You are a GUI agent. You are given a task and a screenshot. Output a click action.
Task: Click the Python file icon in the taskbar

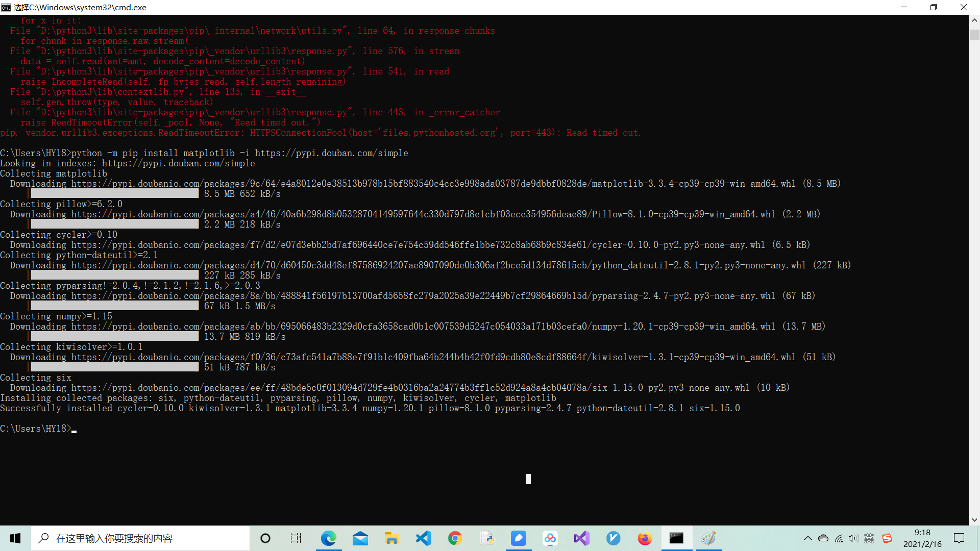pyautogui.click(x=487, y=538)
